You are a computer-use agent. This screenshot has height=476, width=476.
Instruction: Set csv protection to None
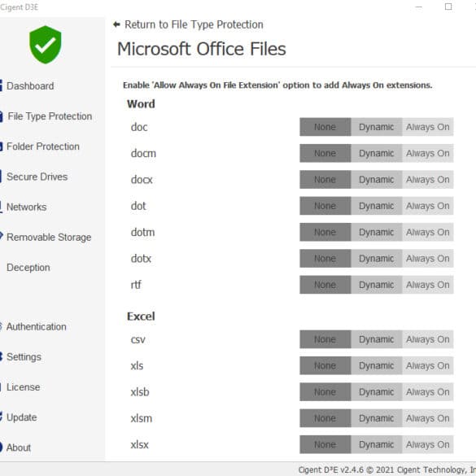tap(325, 339)
